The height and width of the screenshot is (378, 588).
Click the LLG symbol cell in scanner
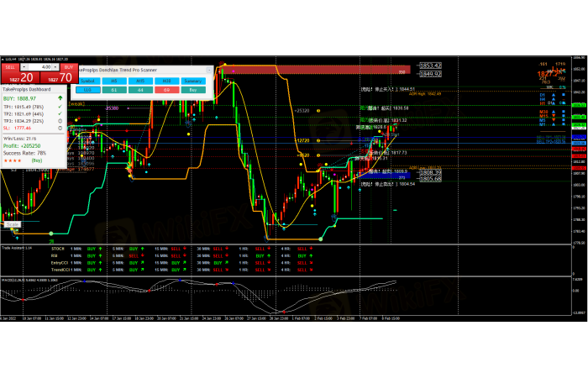(x=87, y=89)
